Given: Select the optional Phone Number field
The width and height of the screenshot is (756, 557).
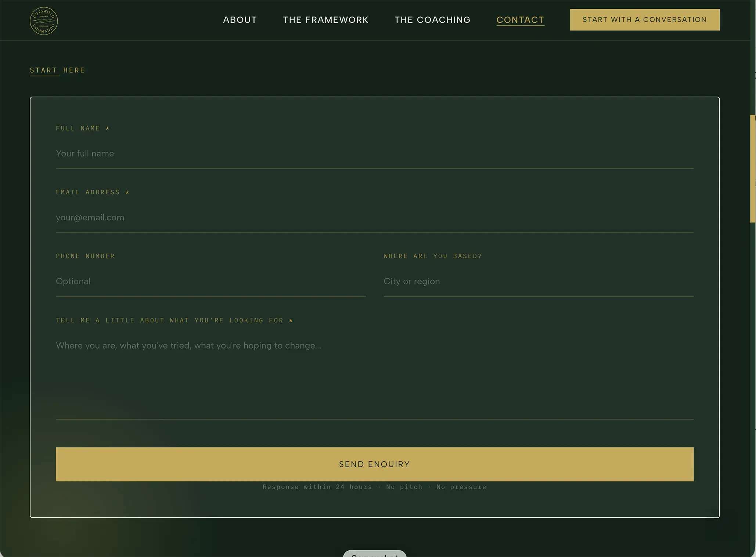Looking at the screenshot, I should click(211, 282).
